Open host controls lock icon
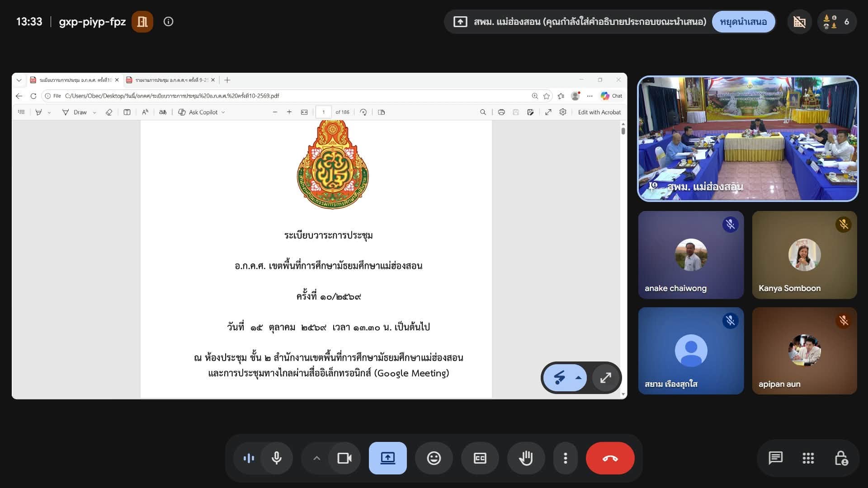Image resolution: width=868 pixels, height=488 pixels. [841, 458]
